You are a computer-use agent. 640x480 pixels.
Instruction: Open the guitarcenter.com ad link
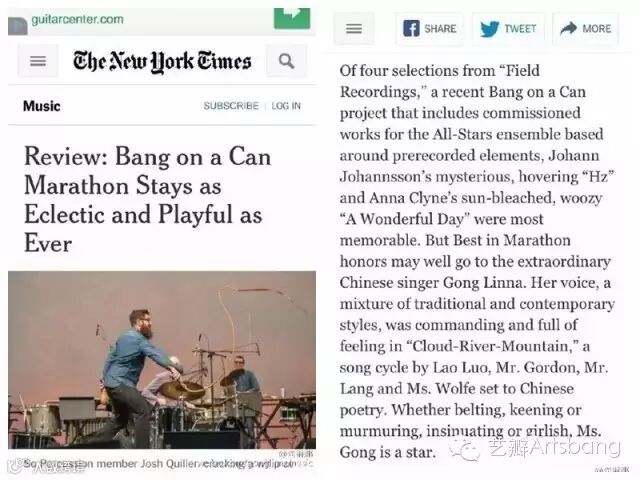(78, 19)
